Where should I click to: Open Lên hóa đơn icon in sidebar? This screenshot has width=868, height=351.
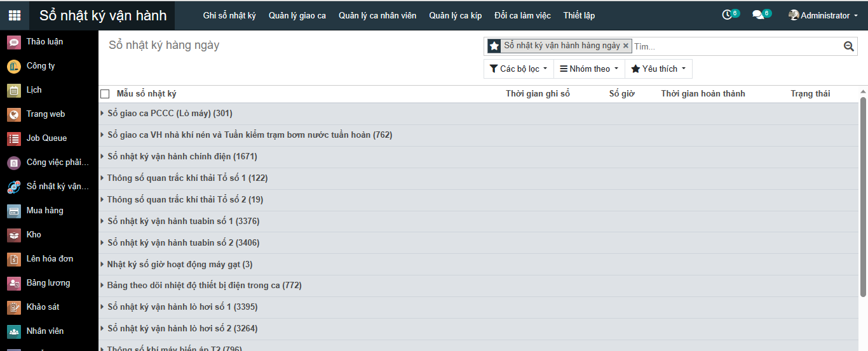point(14,259)
